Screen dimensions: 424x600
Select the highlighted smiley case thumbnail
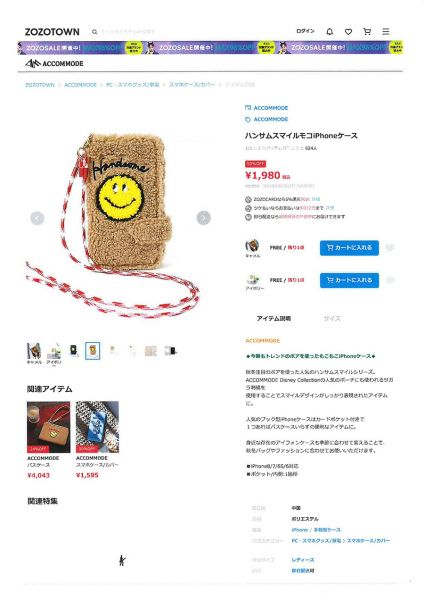pyautogui.click(x=93, y=351)
